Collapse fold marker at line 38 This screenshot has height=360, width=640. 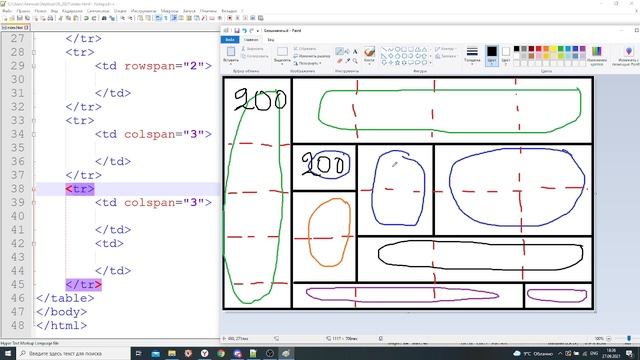tap(34, 189)
